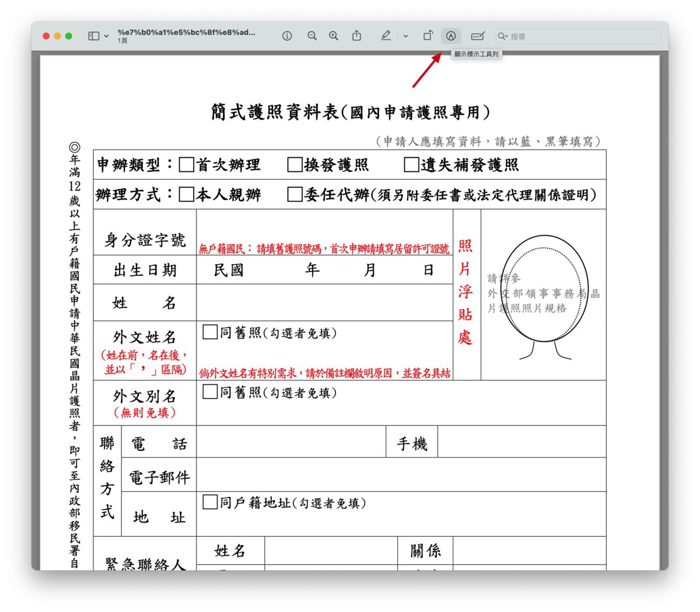The image size is (700, 612).
Task: Click the document file name title
Action: 187,32
